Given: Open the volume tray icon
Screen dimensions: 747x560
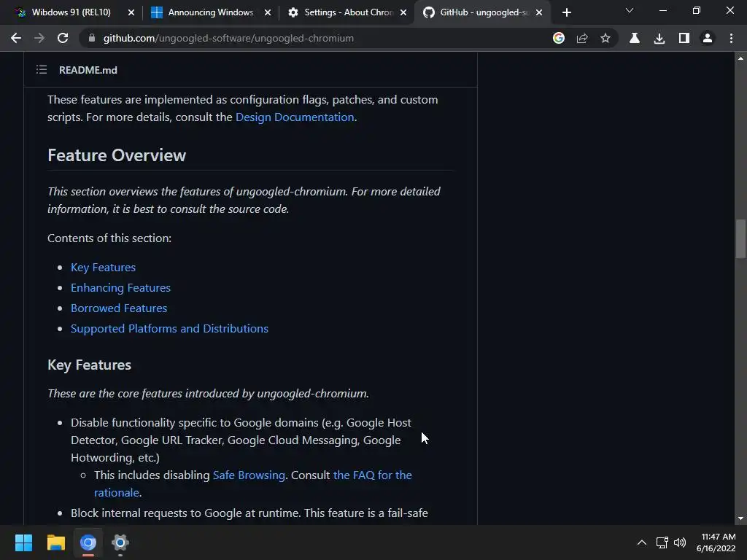Looking at the screenshot, I should click(x=680, y=542).
